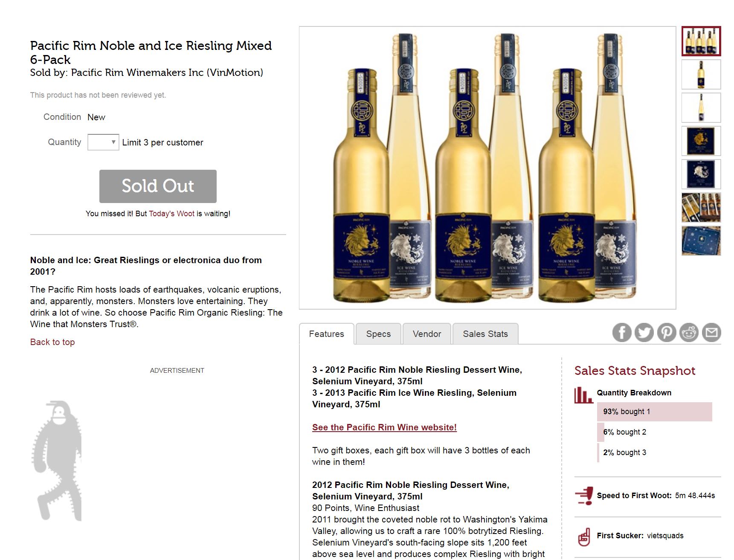Viewport: 734px width, 560px height.
Task: Show the Sales Stats tab
Action: pos(485,334)
